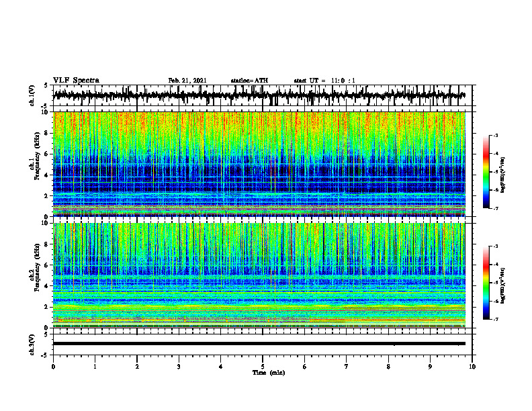Click the ch.1 voltage waveform trace

point(259,95)
